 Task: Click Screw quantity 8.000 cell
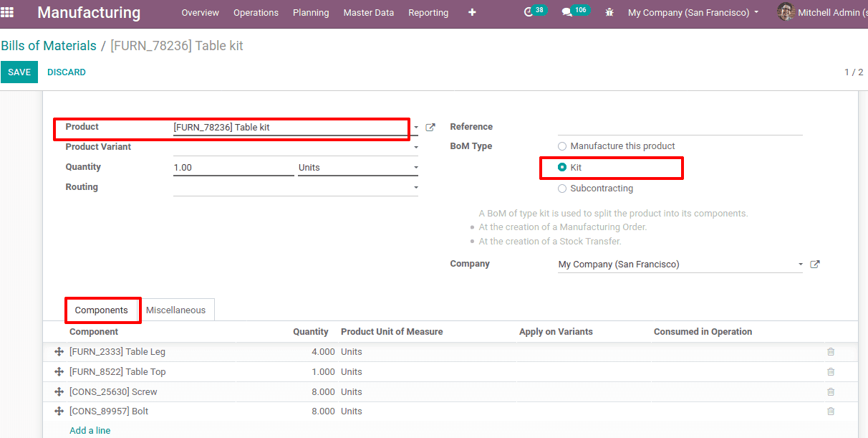(323, 392)
